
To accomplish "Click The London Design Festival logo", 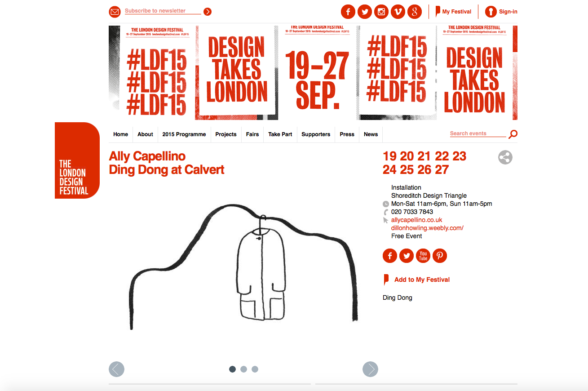I will pos(77,160).
